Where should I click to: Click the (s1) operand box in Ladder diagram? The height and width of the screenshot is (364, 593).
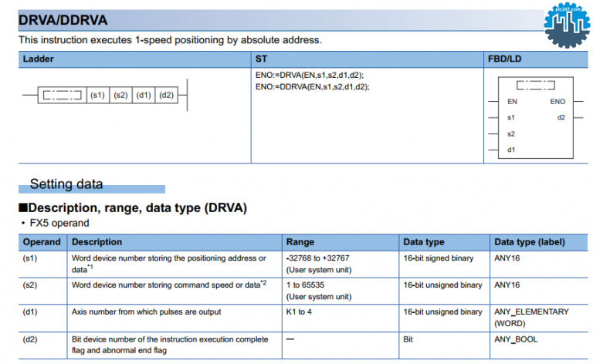[97, 96]
